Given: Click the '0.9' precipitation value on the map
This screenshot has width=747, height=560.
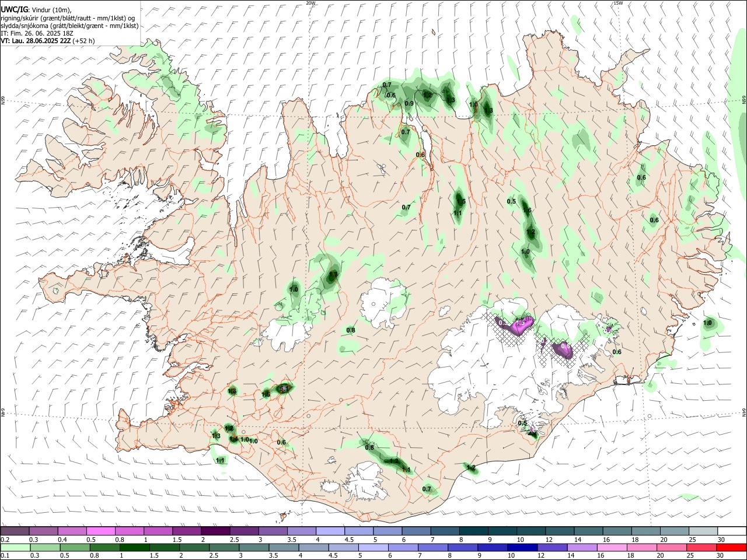Looking at the screenshot, I should 409,104.
